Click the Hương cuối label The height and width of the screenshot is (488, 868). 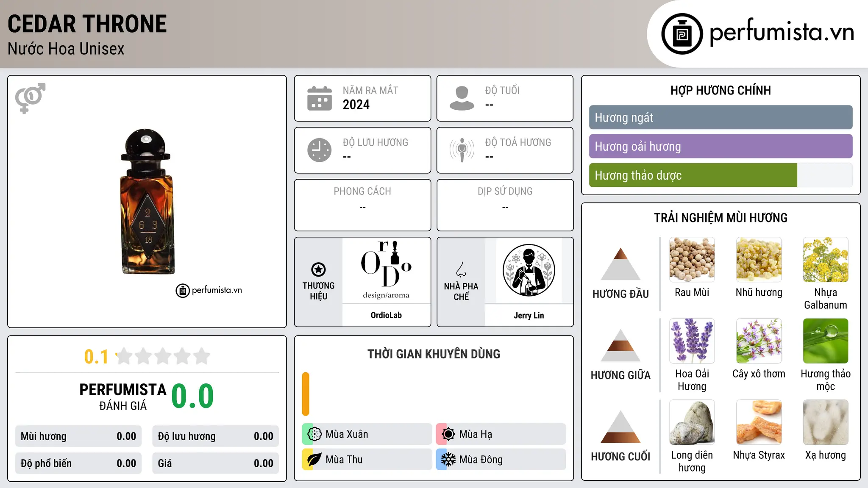coord(620,457)
